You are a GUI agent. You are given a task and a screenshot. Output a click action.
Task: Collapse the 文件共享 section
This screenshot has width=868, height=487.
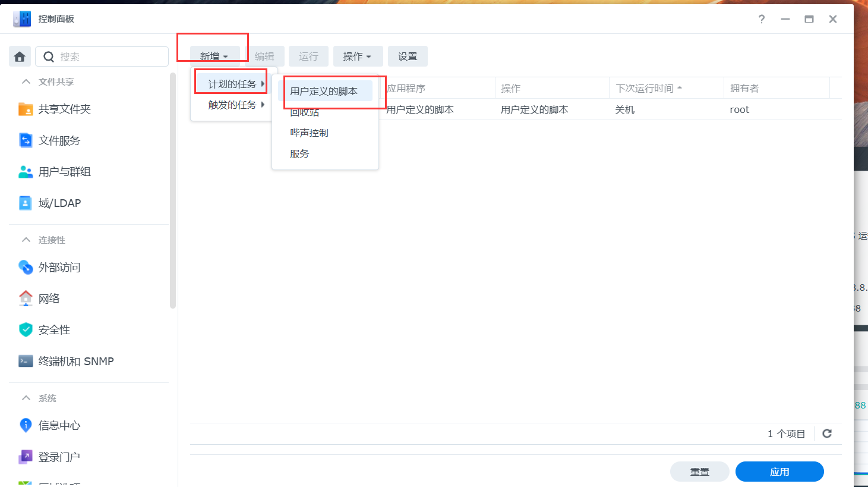point(26,82)
